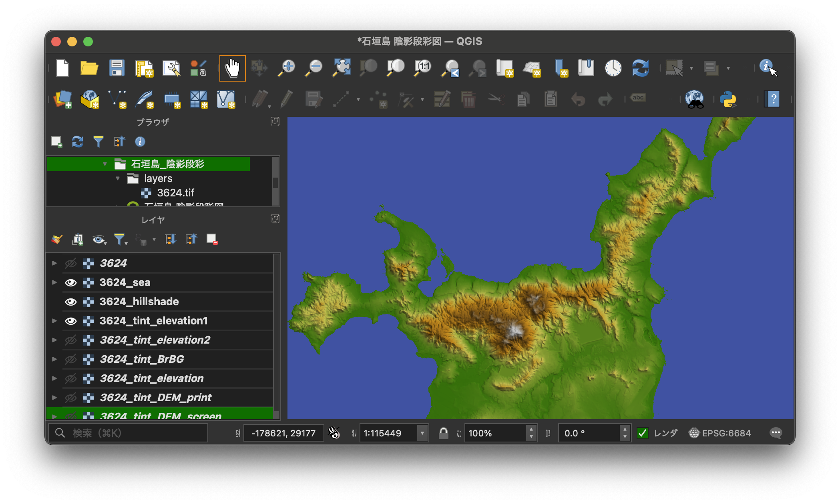Click the Save Project floppy icon
Image resolution: width=840 pixels, height=504 pixels.
[117, 68]
